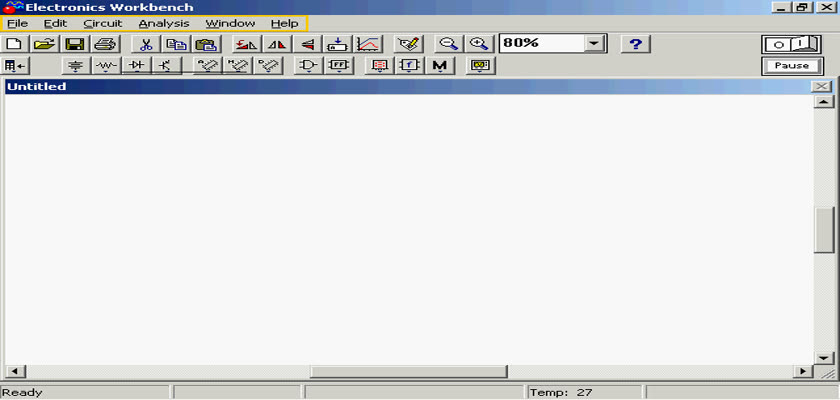Open the Analog ICs parts bin
Image resolution: width=840 pixels, height=400 pixels.
point(208,66)
